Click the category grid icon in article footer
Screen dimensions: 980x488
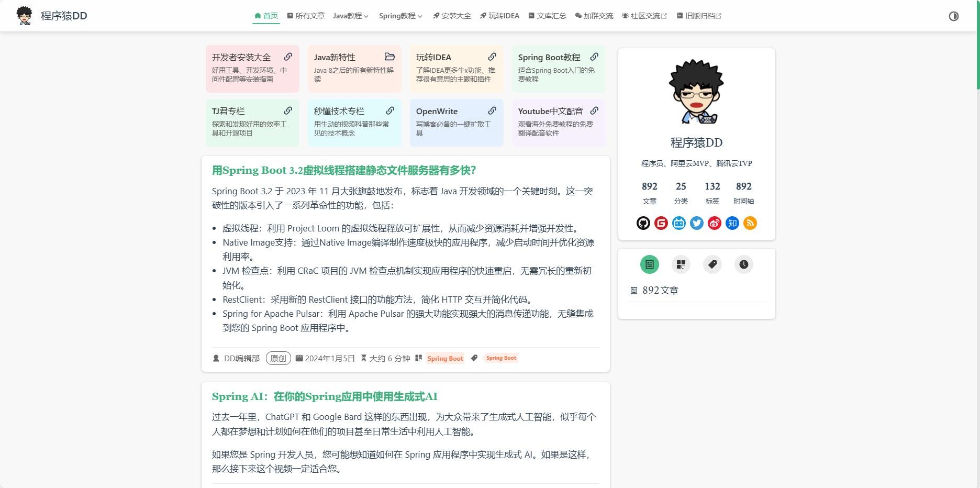coord(418,358)
